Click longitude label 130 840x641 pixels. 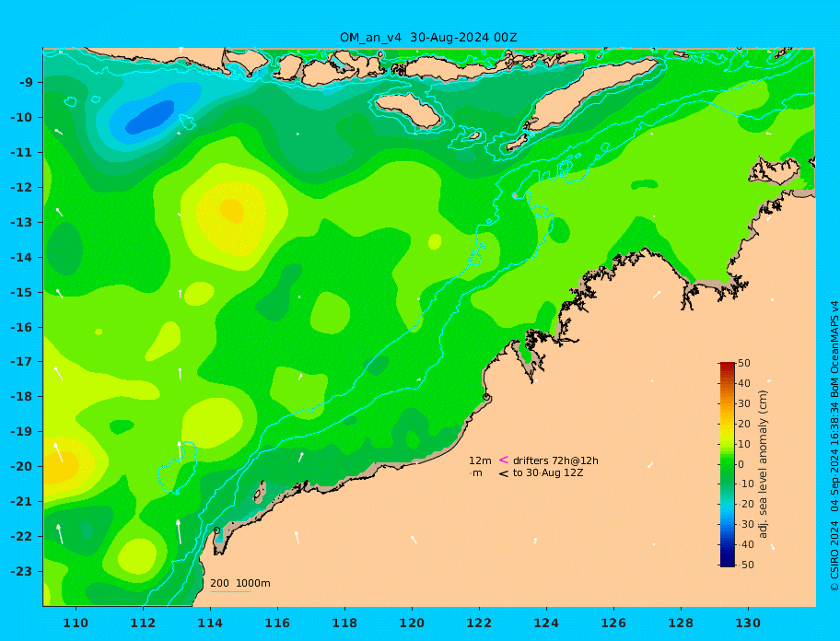[x=748, y=624]
